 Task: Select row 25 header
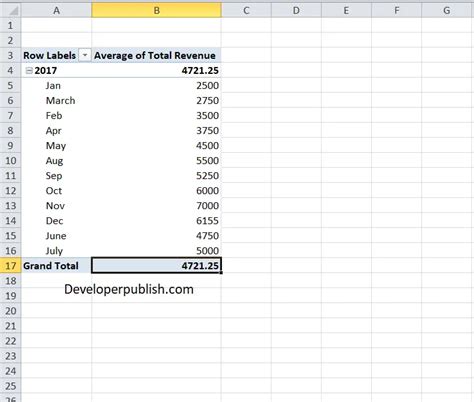[x=11, y=386]
